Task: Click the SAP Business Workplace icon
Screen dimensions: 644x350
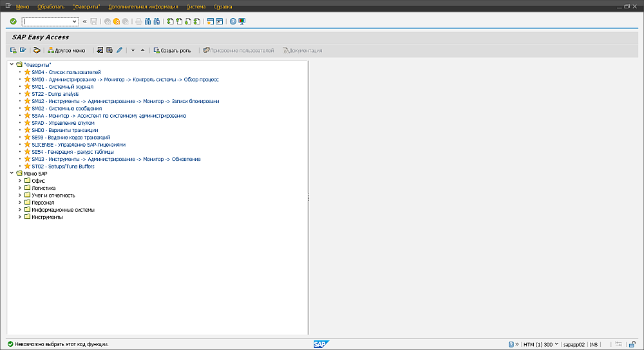Action: (37, 50)
